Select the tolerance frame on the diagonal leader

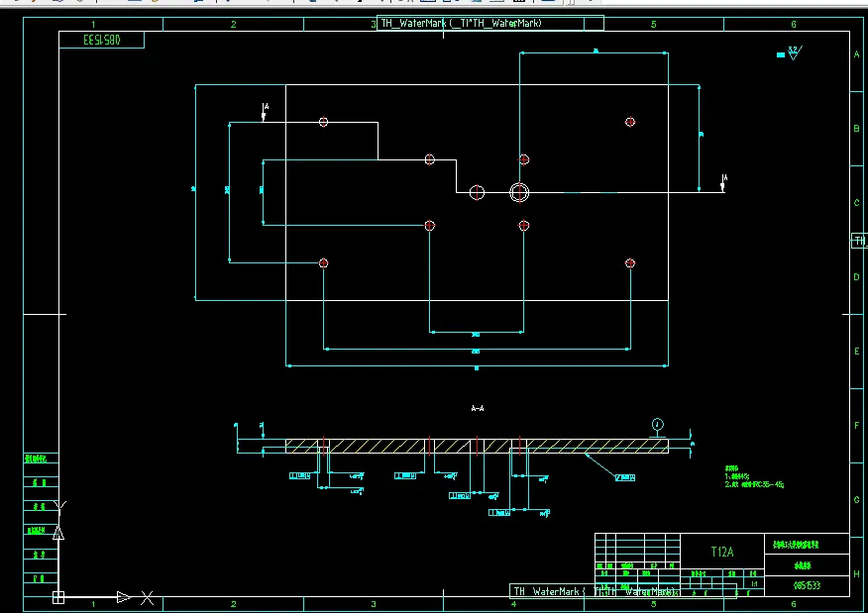(625, 477)
